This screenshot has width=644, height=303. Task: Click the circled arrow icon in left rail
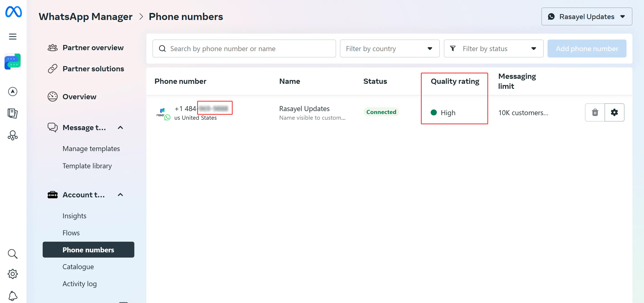[x=12, y=91]
